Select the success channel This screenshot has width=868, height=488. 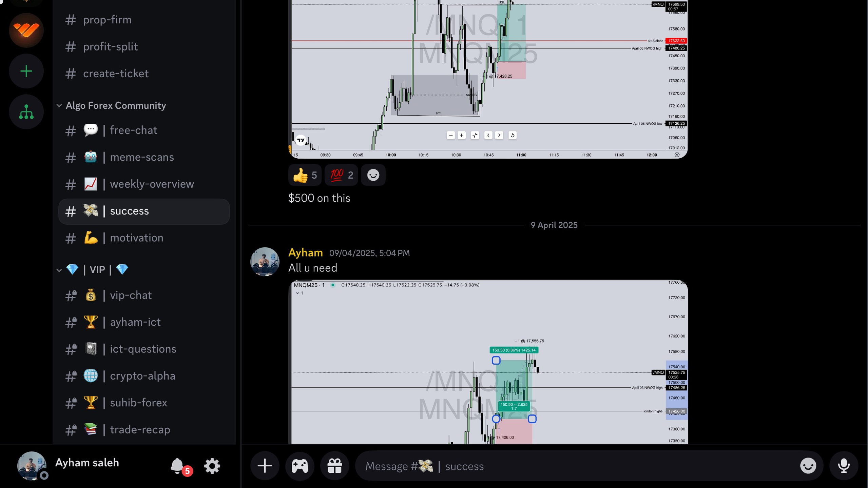click(x=144, y=211)
